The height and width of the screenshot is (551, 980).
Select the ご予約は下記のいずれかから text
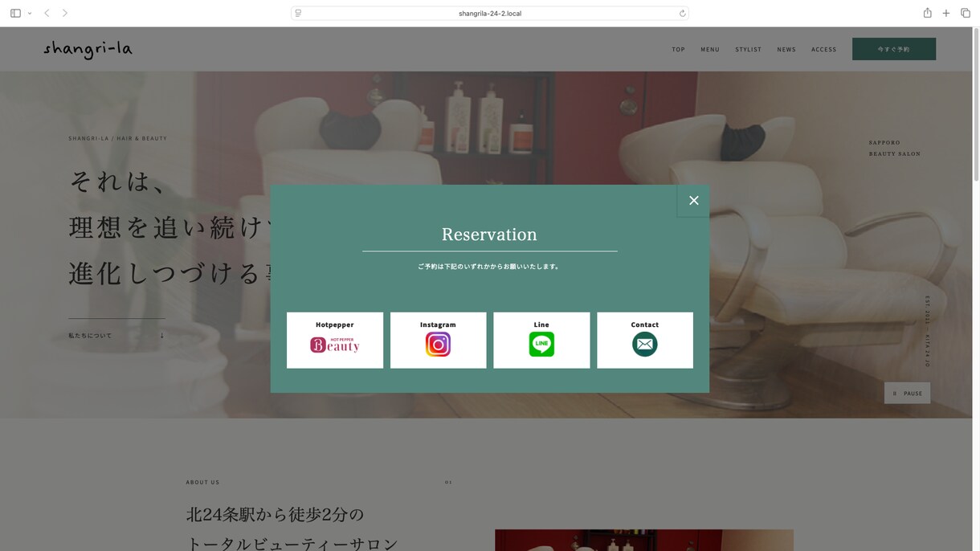click(x=489, y=267)
